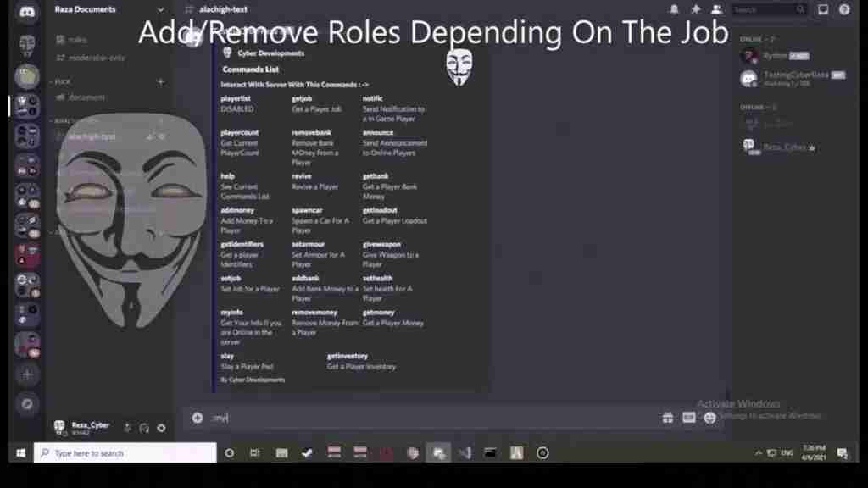Open pinned messages with the pin icon
The width and height of the screenshot is (868, 488).
tap(695, 9)
